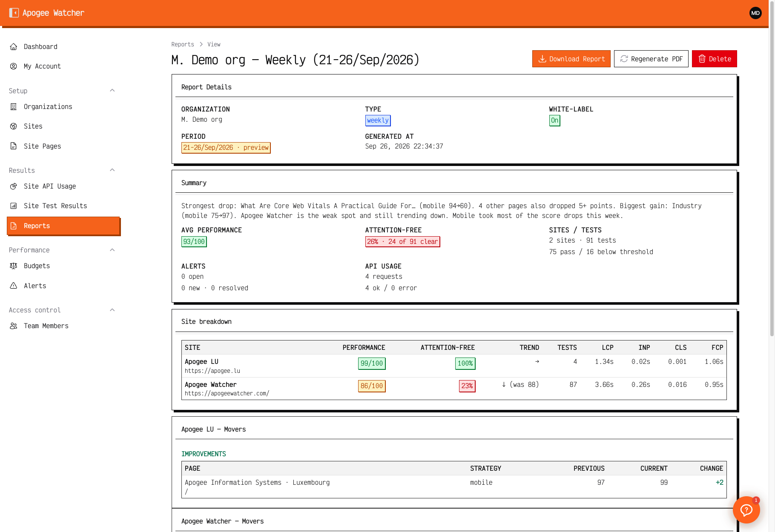Click the Site Test Results chart icon

14,206
